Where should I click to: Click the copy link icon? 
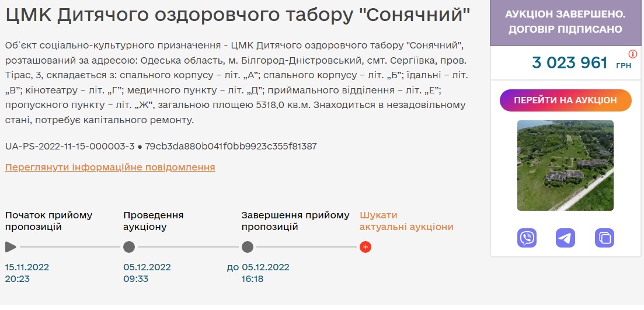(x=604, y=238)
